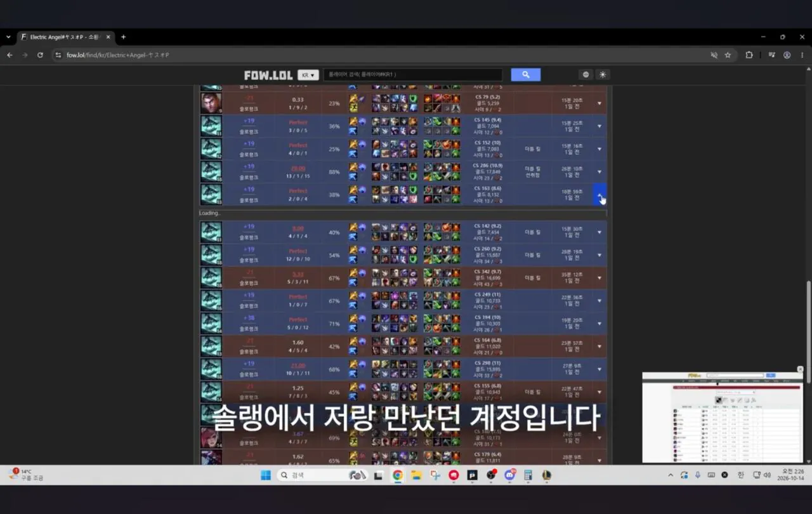
Task: Click champion portrait in 13/1/15 row
Action: pos(211,172)
